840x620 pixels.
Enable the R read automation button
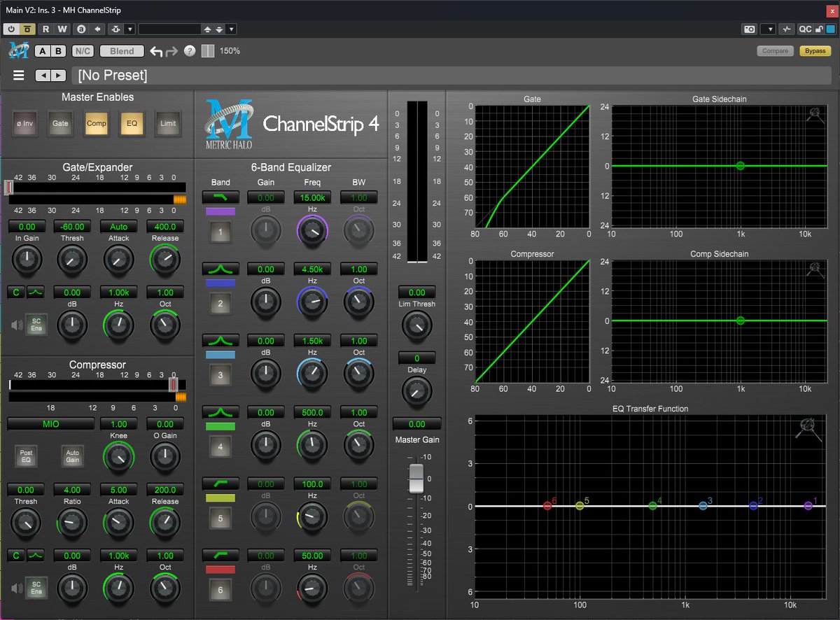pyautogui.click(x=46, y=29)
